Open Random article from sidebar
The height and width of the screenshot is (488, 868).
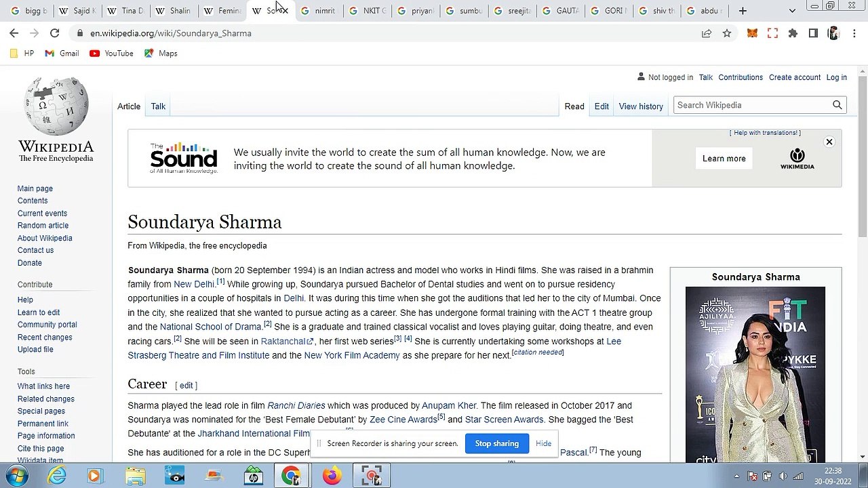pyautogui.click(x=43, y=226)
